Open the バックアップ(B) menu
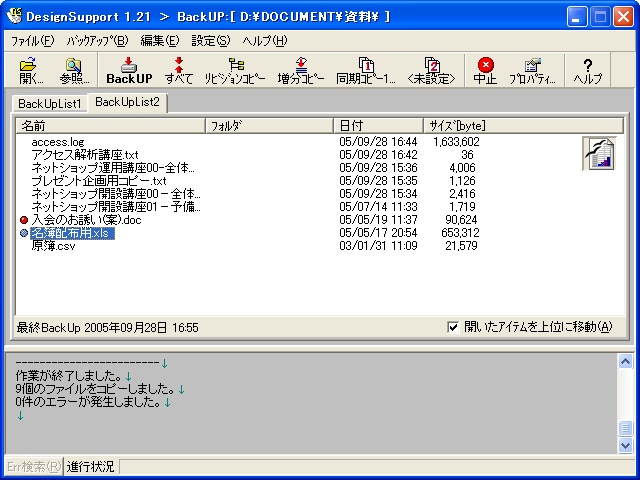The width and height of the screenshot is (640, 480). 97,41
